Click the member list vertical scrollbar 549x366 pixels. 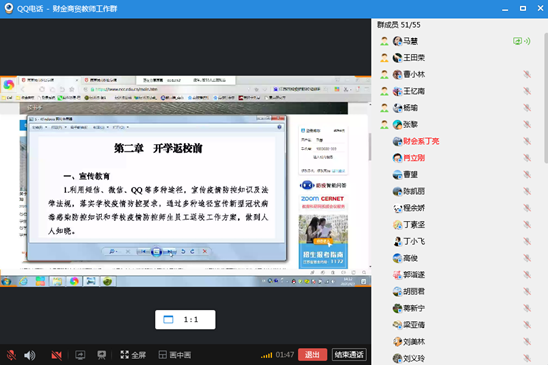(x=546, y=98)
